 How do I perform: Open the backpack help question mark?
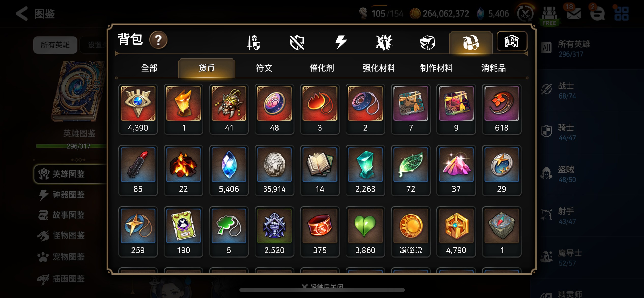click(158, 40)
